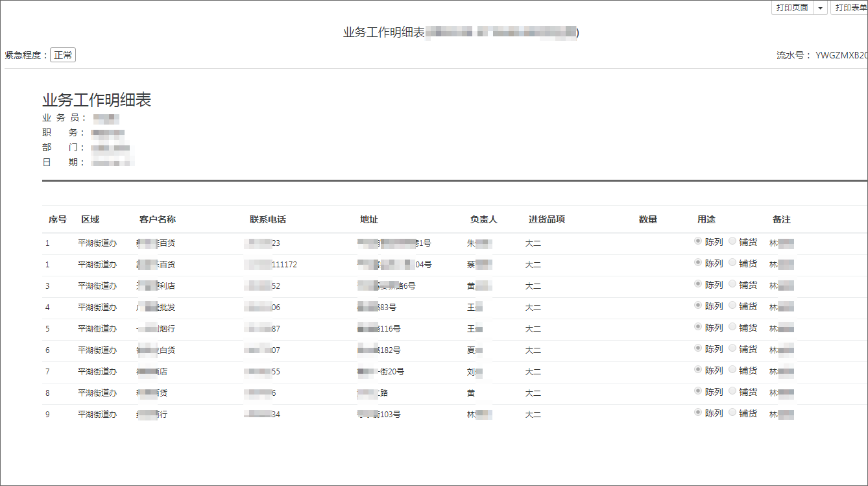The width and height of the screenshot is (868, 486).
Task: Click the address cell ending in 街20号
Action: [381, 372]
